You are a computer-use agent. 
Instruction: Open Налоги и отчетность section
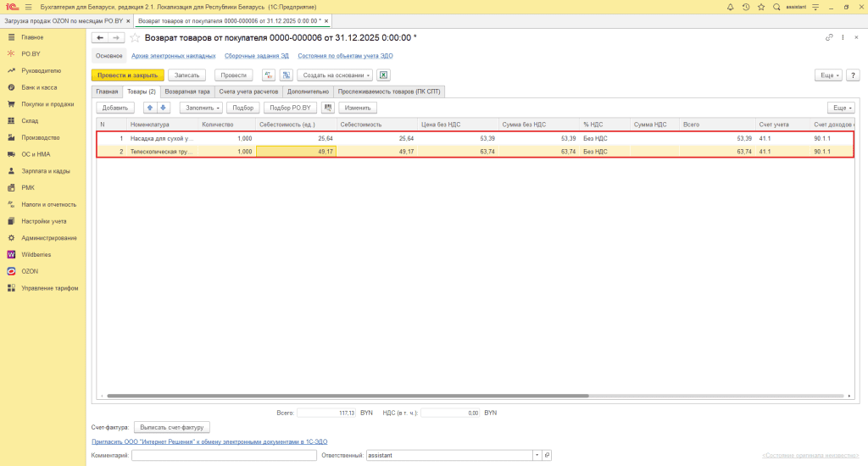[48, 205]
